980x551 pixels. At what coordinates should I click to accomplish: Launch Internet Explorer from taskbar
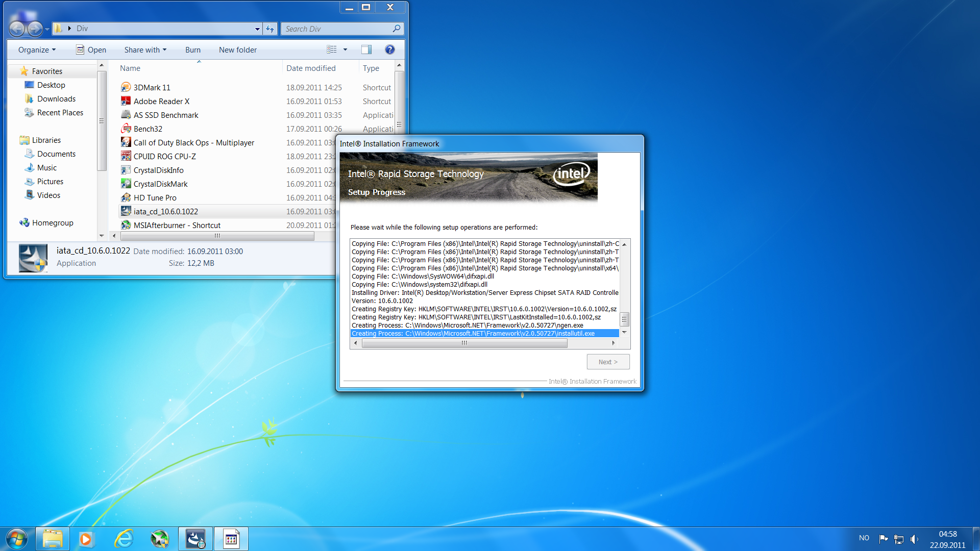click(x=124, y=539)
